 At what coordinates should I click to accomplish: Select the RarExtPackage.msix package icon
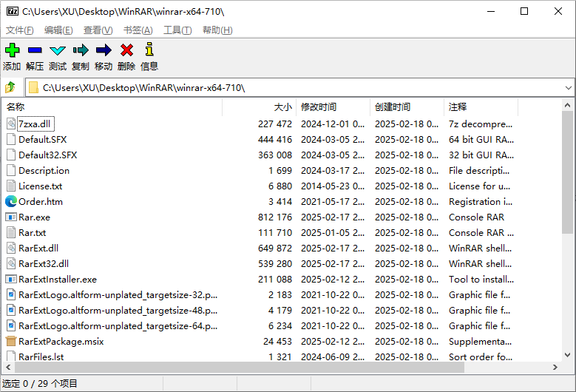pyautogui.click(x=11, y=341)
